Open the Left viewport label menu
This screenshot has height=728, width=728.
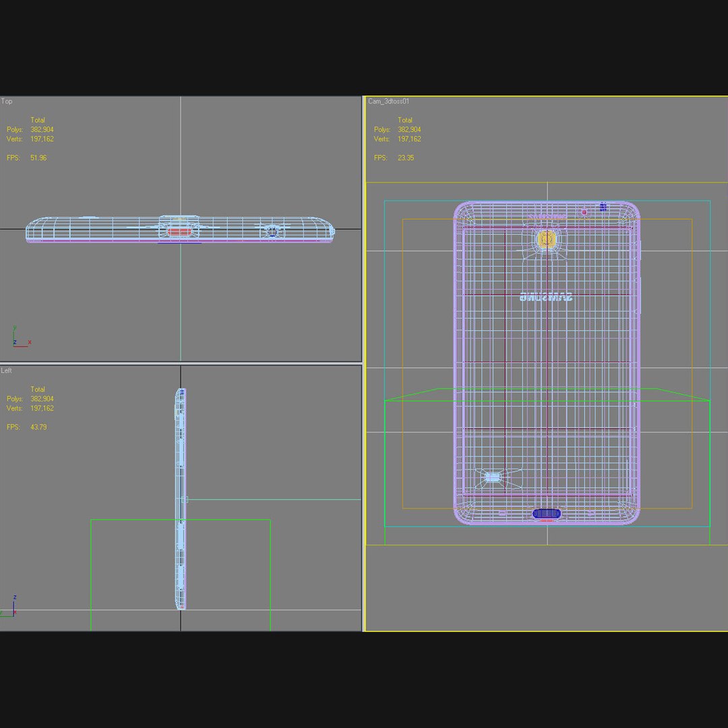(7, 371)
